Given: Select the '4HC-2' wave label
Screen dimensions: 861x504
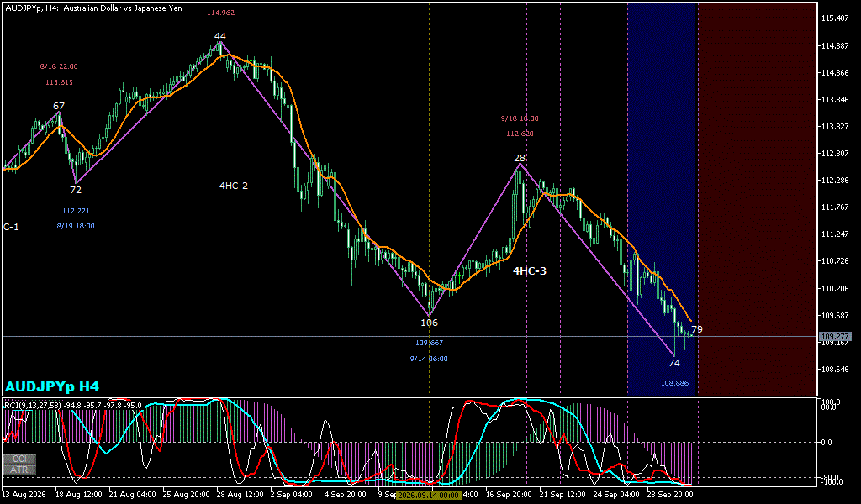Looking at the screenshot, I should point(234,186).
